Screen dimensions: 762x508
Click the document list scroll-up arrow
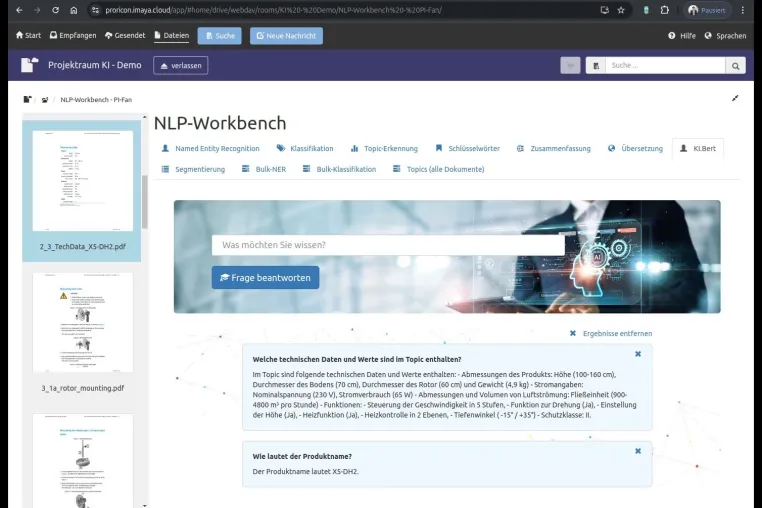click(145, 117)
